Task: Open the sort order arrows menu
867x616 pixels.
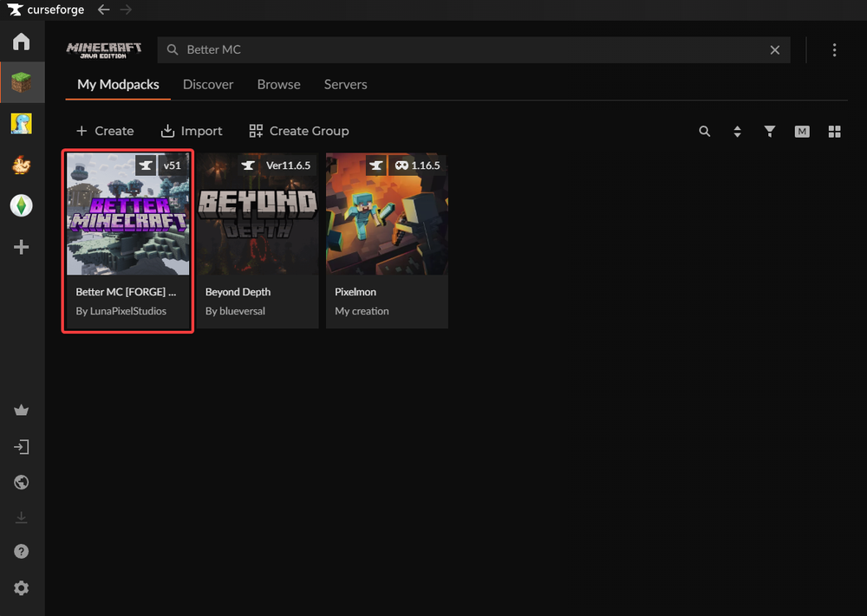Action: [737, 132]
